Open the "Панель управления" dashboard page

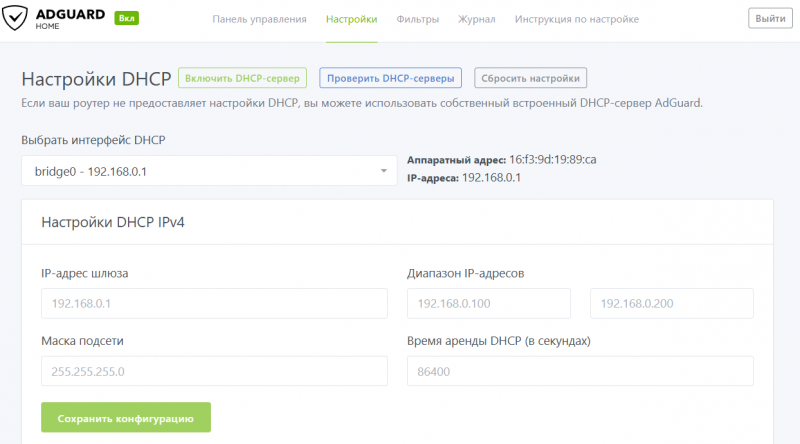[x=260, y=19]
